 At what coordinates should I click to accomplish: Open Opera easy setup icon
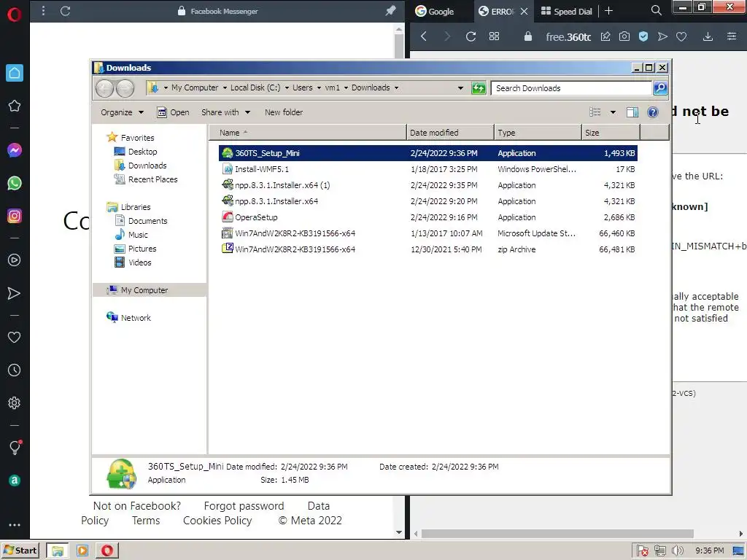click(732, 36)
